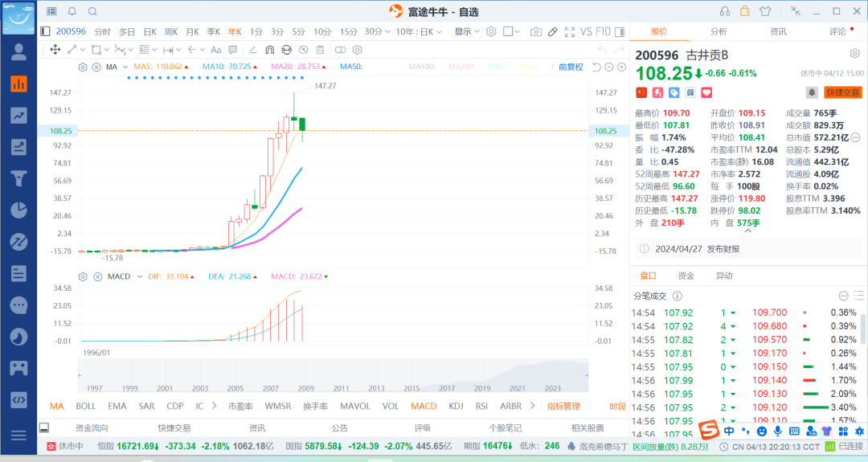This screenshot has height=462, width=868.
Task: Open customer service headset icon
Action: pos(725,11)
